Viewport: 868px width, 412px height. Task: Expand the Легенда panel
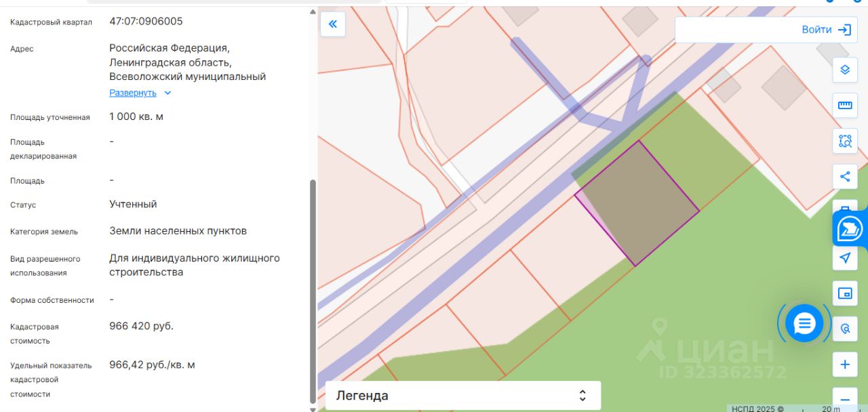coord(463,396)
